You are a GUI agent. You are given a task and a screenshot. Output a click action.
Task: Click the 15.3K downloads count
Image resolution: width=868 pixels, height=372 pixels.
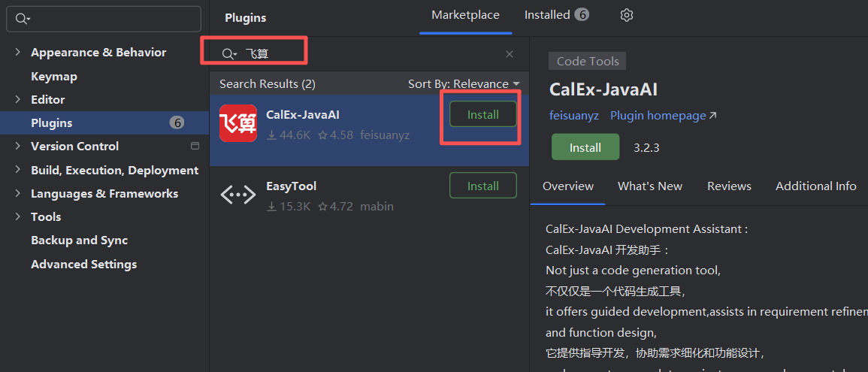coord(289,207)
